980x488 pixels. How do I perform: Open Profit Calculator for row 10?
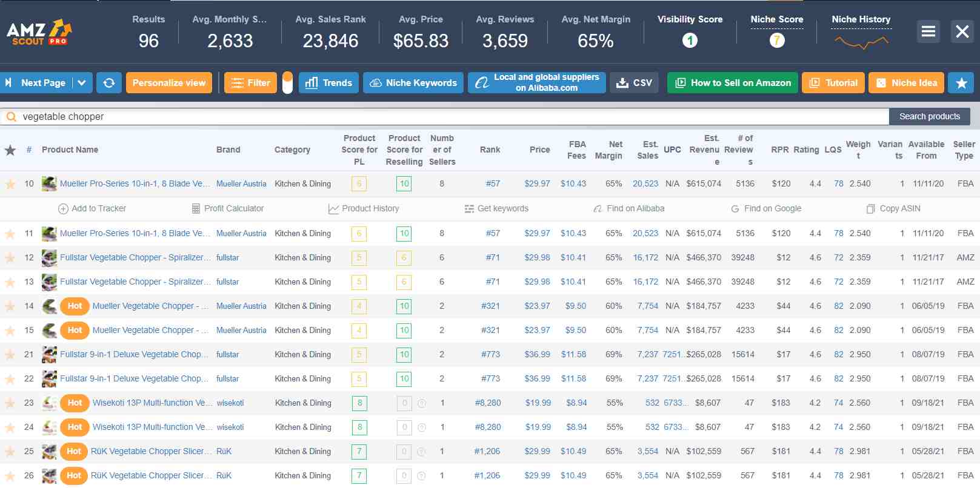tap(228, 208)
